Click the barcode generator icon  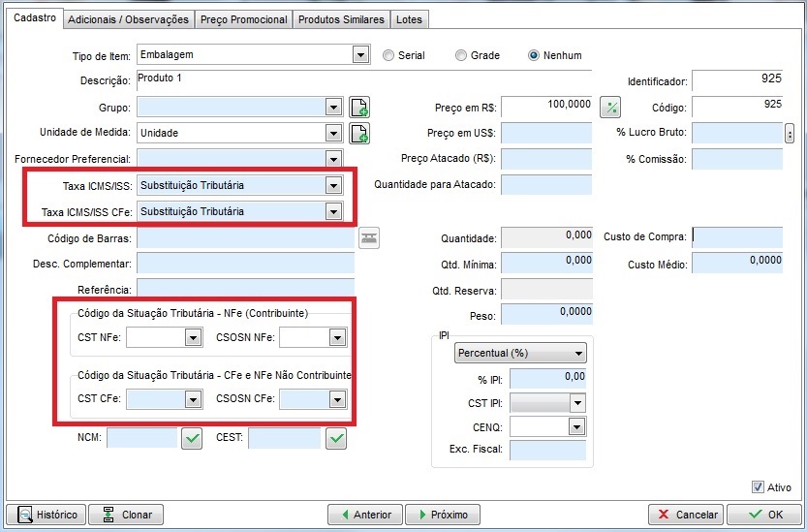369,237
